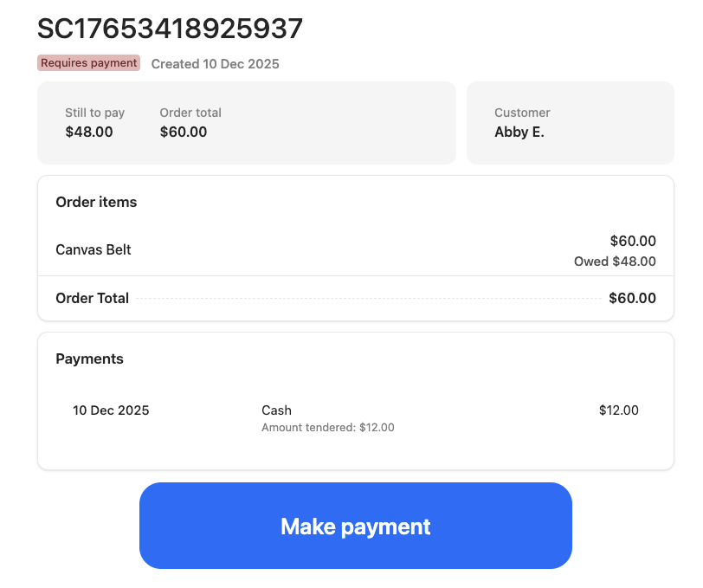Click the $12.00 payment amount
703x588 pixels.
[x=618, y=410]
